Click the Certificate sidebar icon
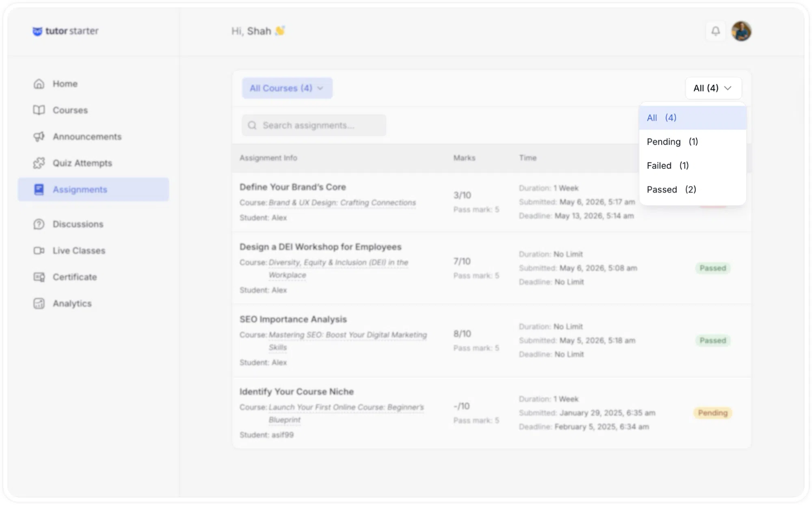Screen dimensions: 812x505 click(x=39, y=277)
